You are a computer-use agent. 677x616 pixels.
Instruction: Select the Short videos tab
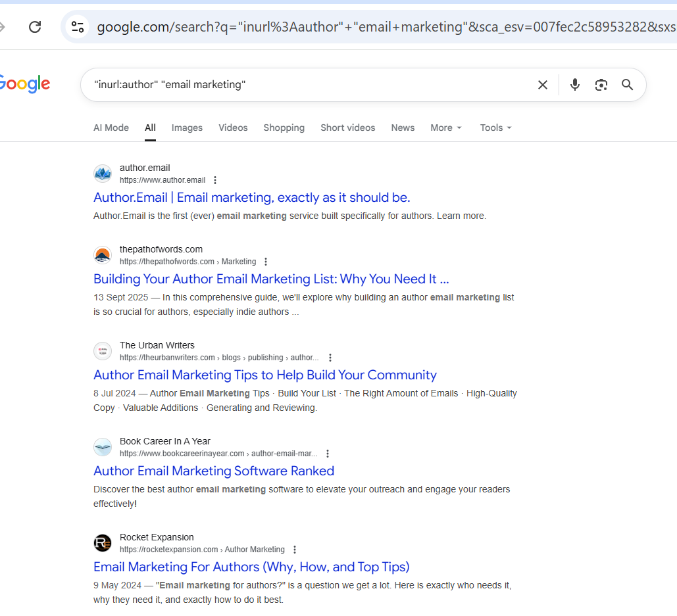click(x=347, y=128)
